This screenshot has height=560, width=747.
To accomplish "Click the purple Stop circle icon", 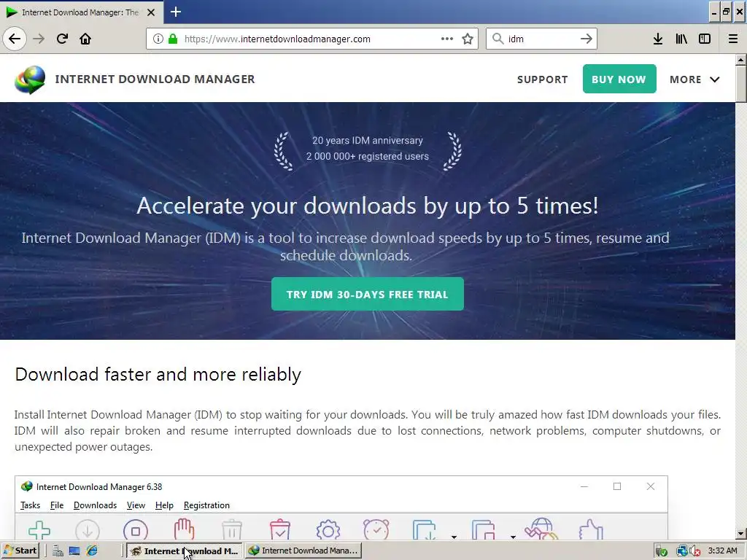I will pyautogui.click(x=135, y=530).
